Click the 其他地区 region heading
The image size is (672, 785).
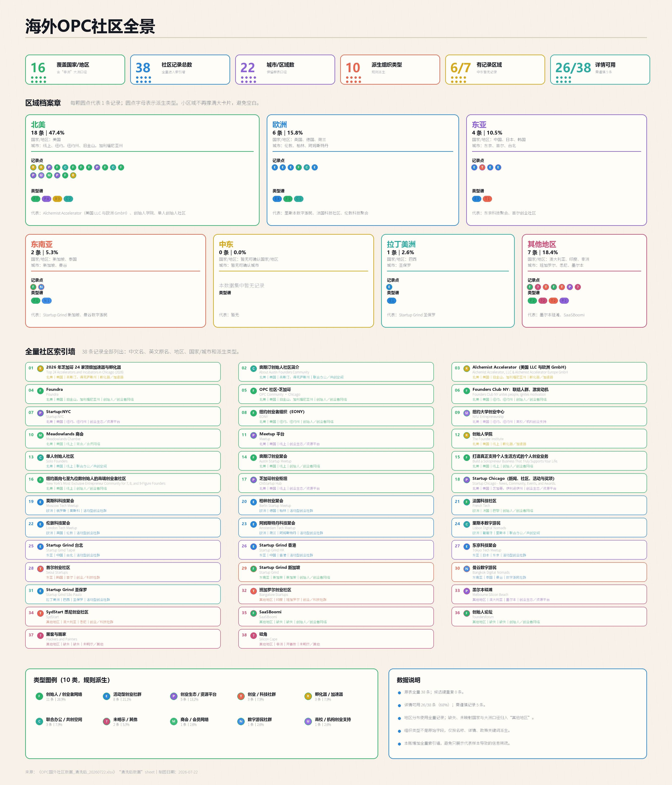tap(542, 244)
